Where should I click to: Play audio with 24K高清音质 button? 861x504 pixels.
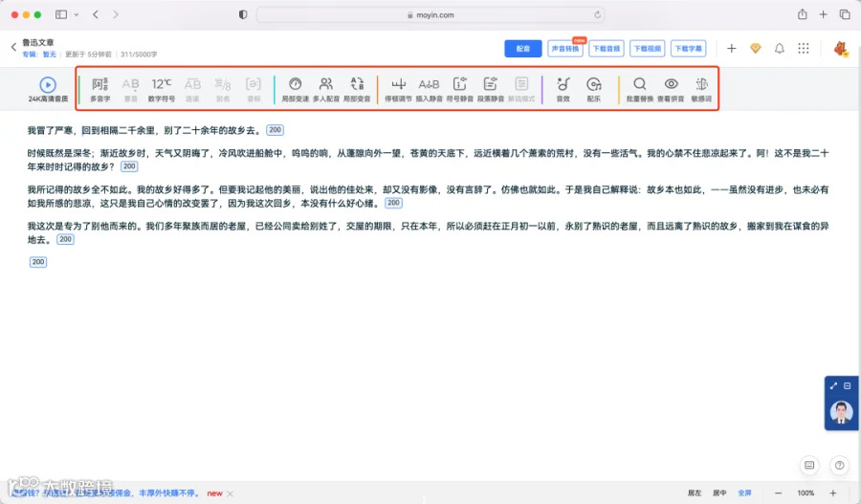click(x=48, y=90)
